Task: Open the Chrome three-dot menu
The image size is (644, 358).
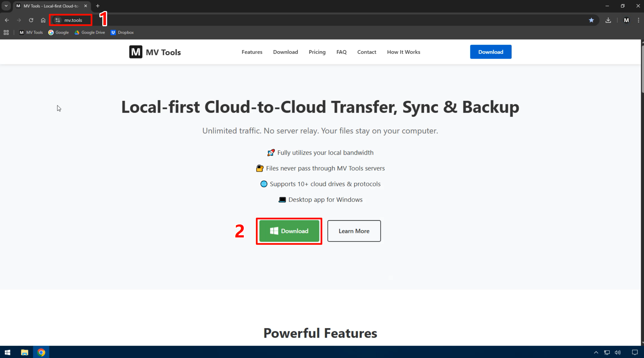Action: pyautogui.click(x=638, y=20)
